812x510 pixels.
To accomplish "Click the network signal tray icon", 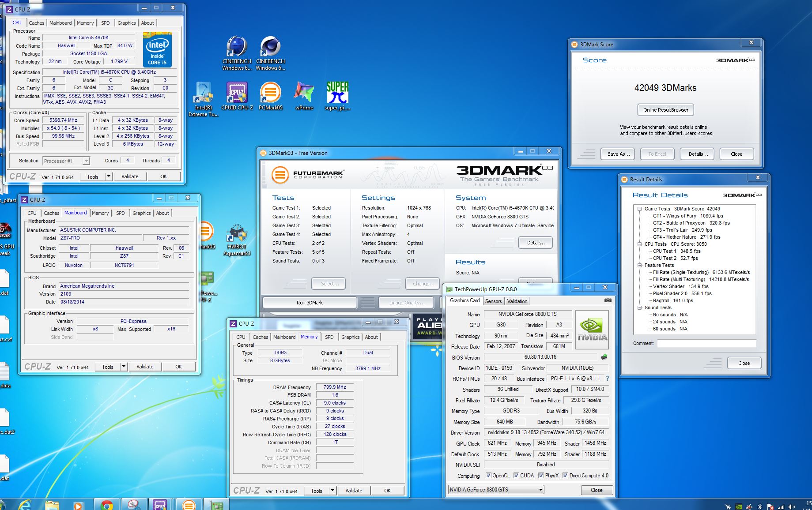I will pos(781,506).
